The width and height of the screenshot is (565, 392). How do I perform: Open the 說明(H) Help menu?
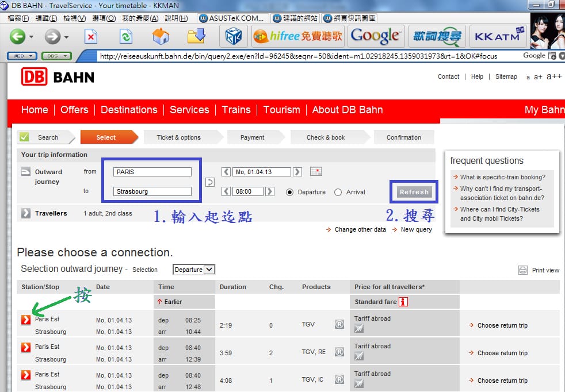(x=176, y=18)
